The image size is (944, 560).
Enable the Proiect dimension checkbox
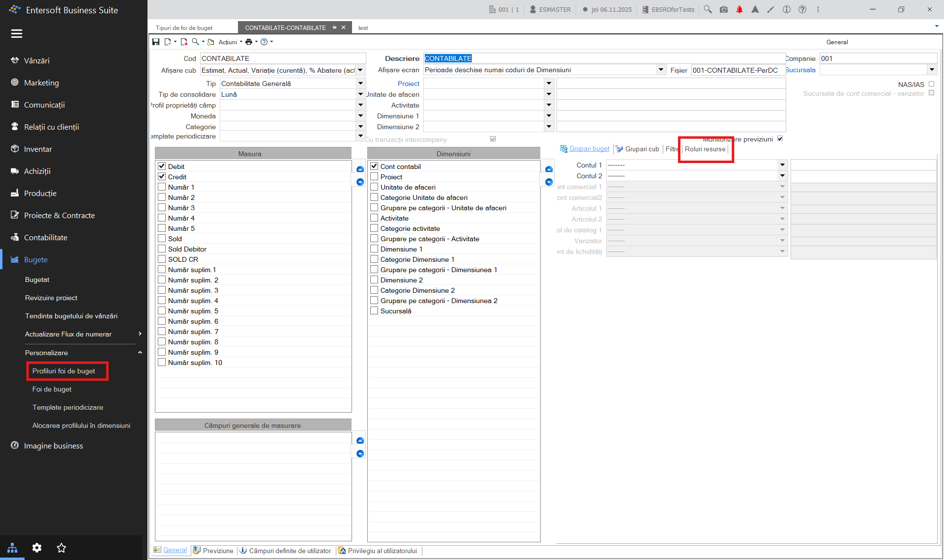[374, 176]
